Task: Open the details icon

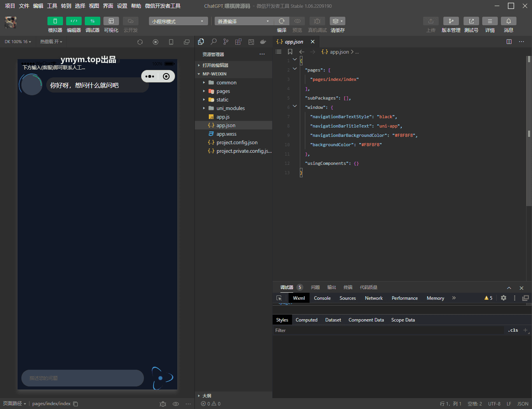Action: click(x=490, y=21)
